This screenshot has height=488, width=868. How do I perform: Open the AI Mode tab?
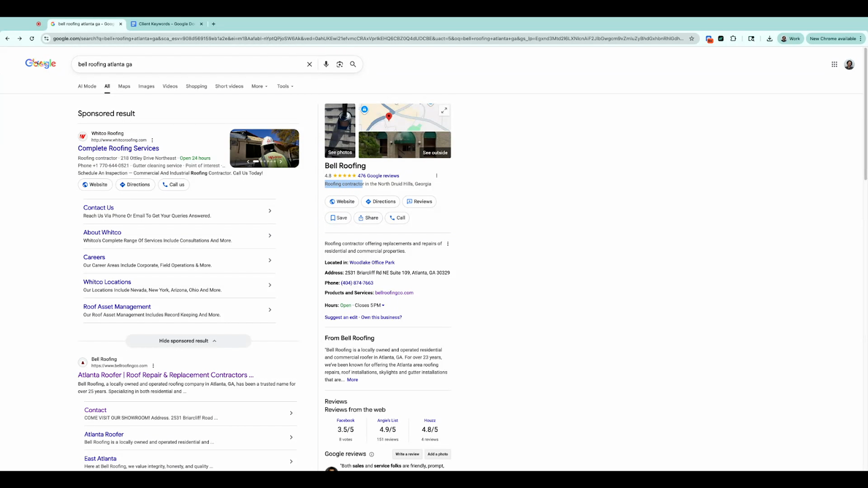click(x=87, y=86)
